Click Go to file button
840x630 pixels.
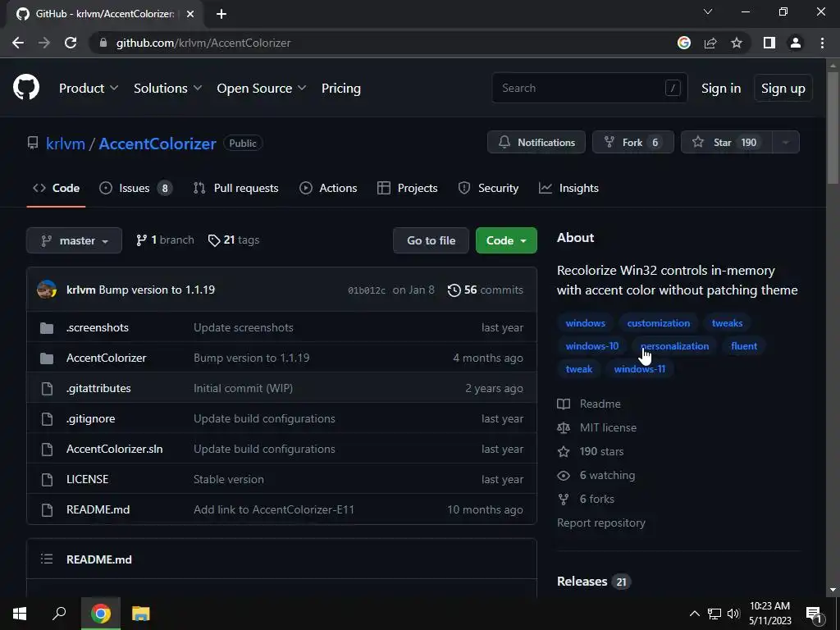click(431, 240)
